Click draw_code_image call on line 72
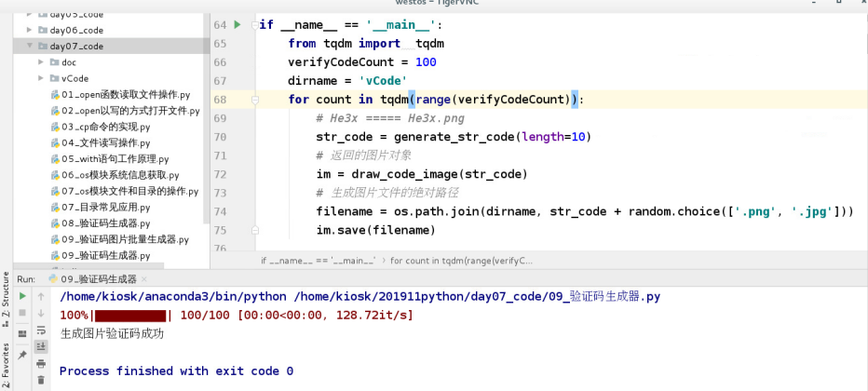Screen dimensions: 868x391 point(404,174)
